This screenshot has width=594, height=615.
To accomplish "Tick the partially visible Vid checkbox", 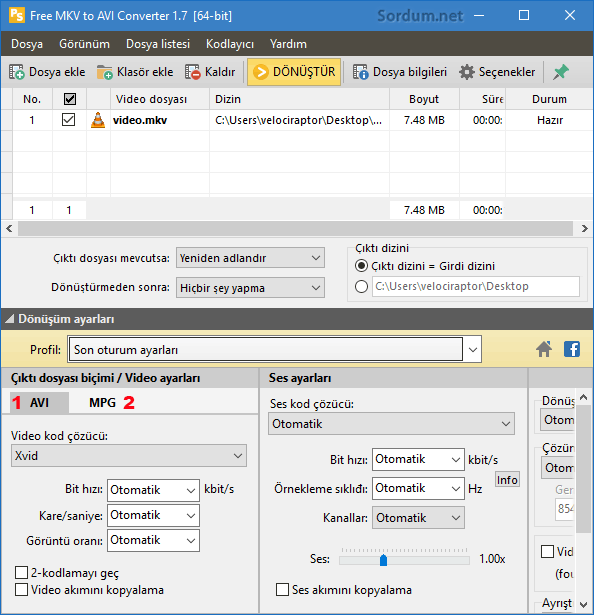I will tap(547, 551).
